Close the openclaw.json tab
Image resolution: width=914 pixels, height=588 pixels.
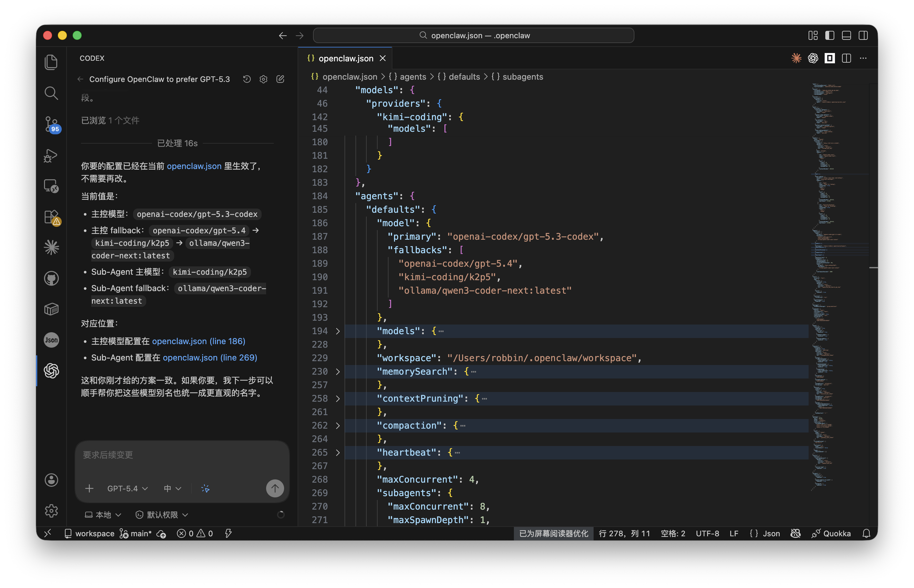click(x=382, y=58)
